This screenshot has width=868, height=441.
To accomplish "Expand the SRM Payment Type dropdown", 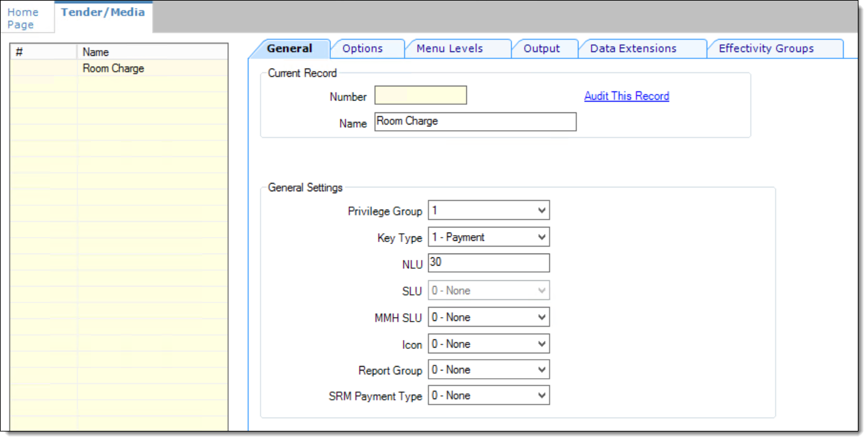I will [488, 395].
